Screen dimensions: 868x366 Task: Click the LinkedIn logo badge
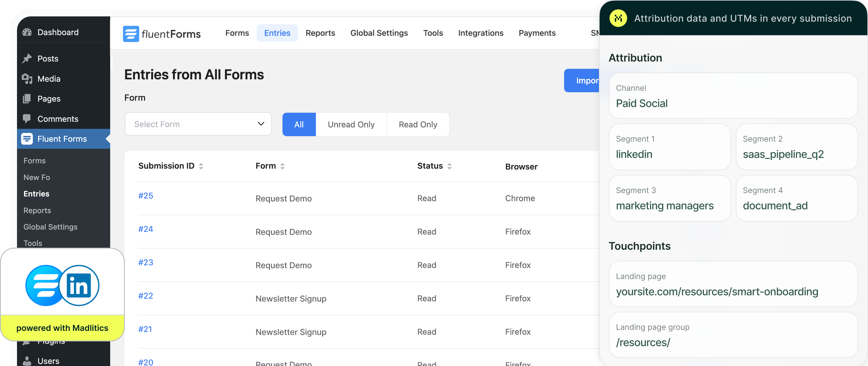pos(79,285)
